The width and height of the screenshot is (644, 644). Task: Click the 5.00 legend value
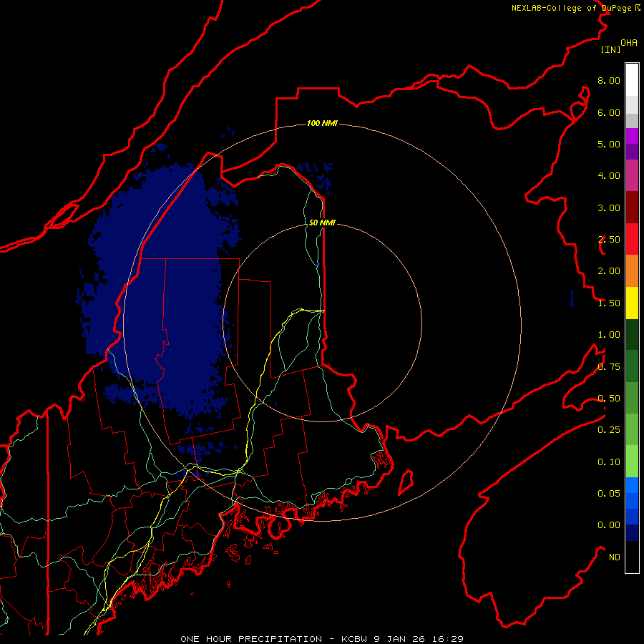(609, 144)
